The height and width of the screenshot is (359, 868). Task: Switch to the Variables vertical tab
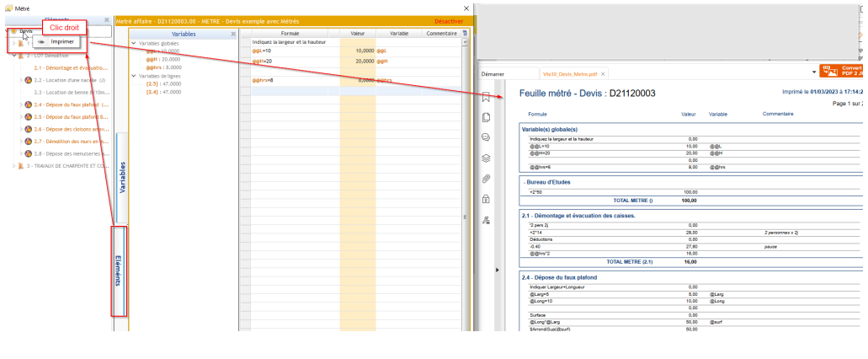[121, 179]
